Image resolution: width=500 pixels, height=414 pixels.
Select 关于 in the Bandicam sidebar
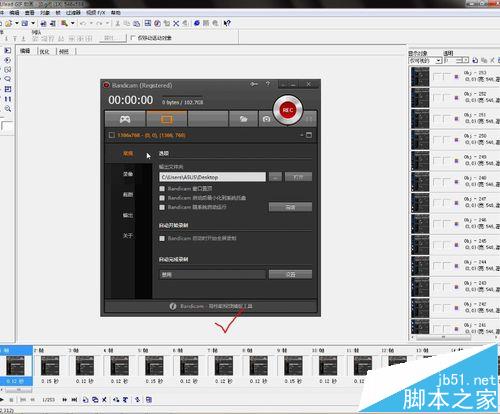click(128, 236)
